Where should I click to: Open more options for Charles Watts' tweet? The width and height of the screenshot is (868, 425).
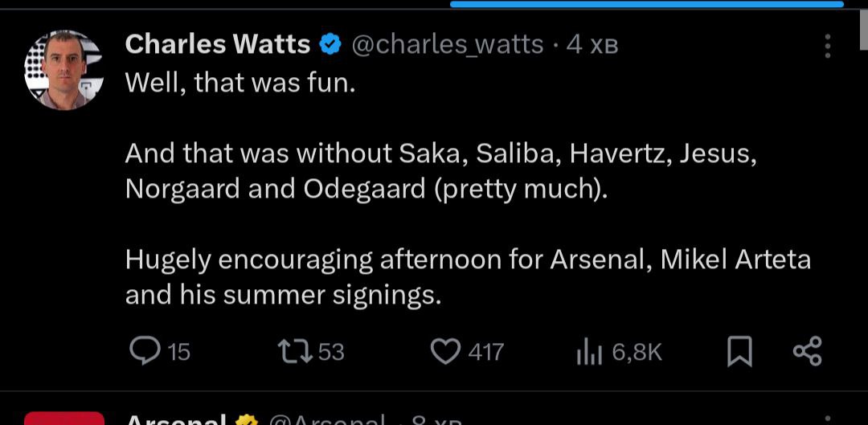pyautogui.click(x=827, y=46)
